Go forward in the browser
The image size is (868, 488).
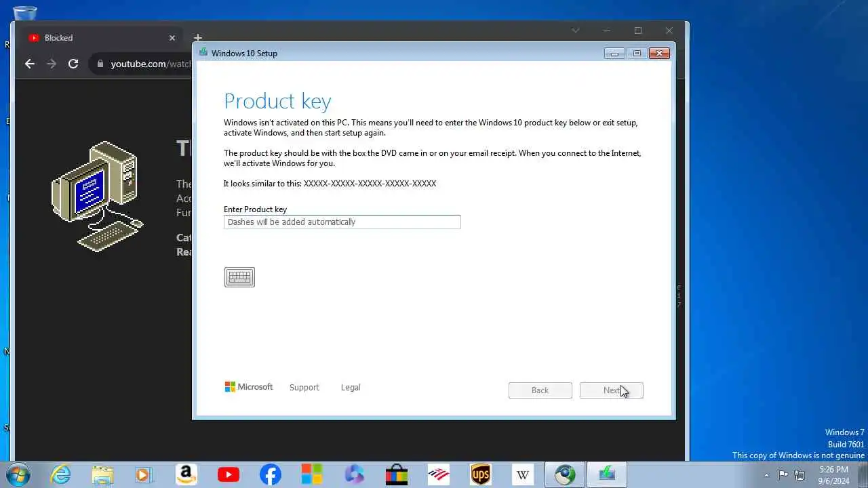coord(52,64)
